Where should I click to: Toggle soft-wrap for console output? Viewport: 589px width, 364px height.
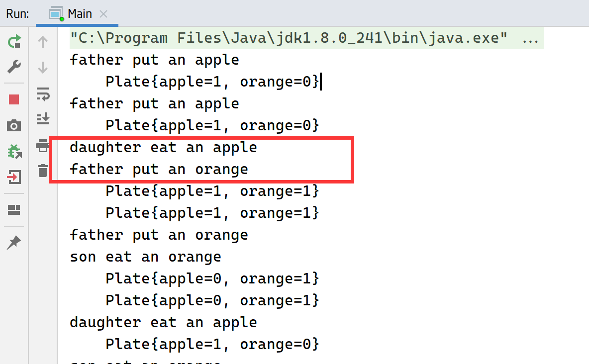(43, 93)
